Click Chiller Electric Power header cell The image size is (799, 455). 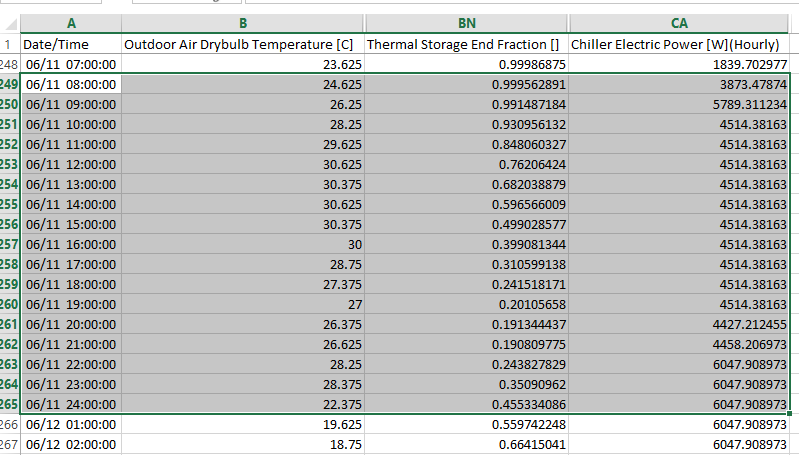[679, 44]
